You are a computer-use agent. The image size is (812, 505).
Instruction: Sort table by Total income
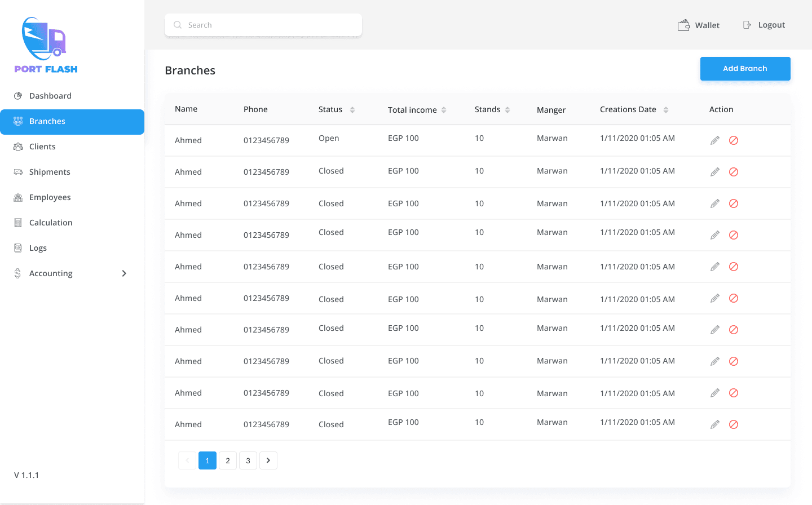444,110
